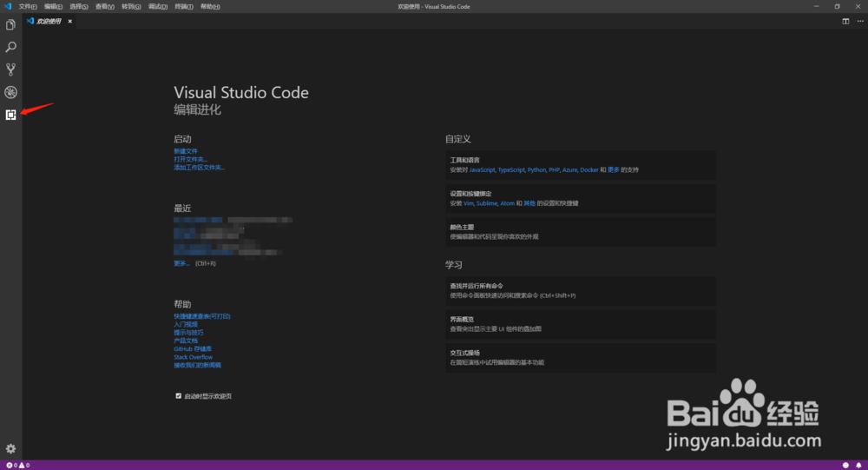This screenshot has width=868, height=470.
Task: Close the 欢迎使用 tab
Action: coord(70,21)
